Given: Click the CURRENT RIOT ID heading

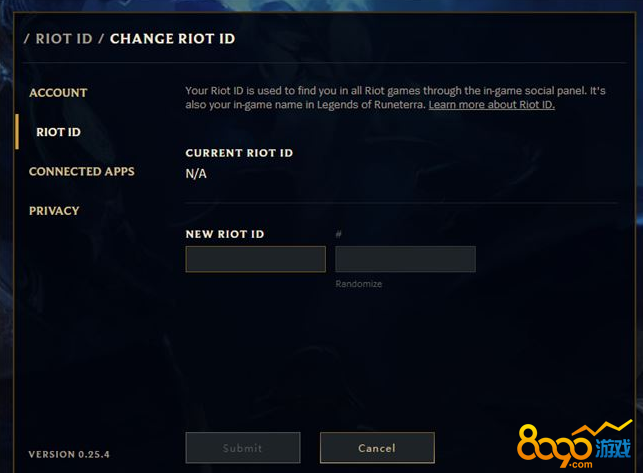Looking at the screenshot, I should 239,153.
